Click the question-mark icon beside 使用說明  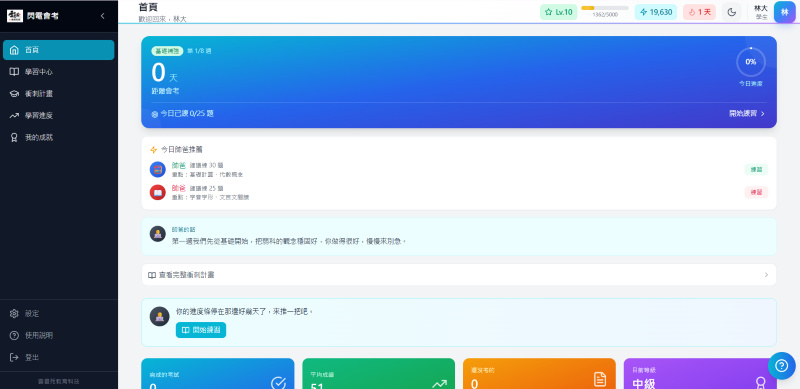click(14, 335)
